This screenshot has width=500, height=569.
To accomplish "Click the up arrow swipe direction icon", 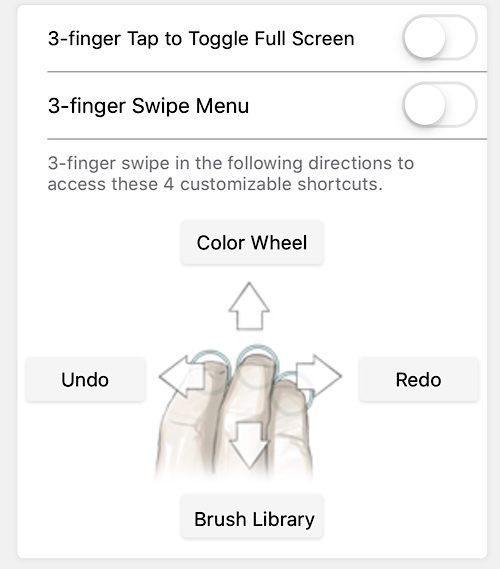I will click(249, 306).
